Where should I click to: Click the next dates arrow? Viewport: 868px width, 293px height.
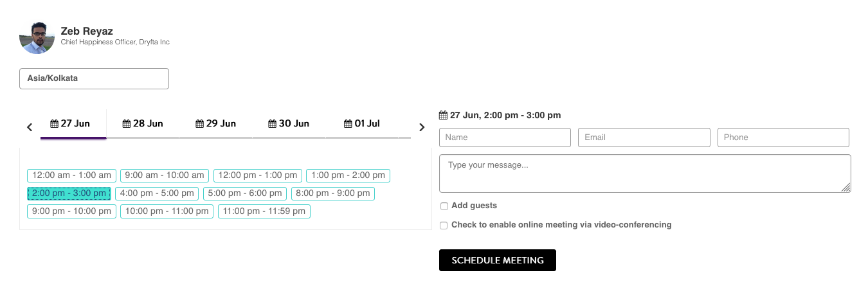pyautogui.click(x=422, y=127)
